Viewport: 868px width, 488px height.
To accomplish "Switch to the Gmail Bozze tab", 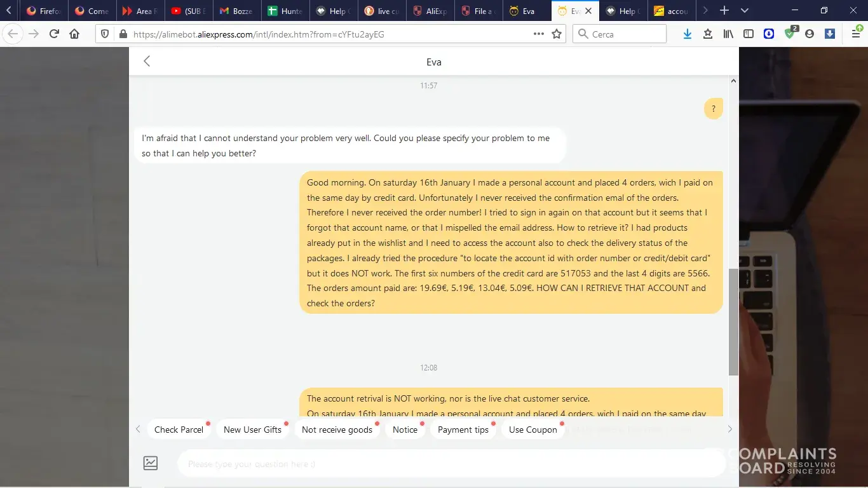I will tap(236, 11).
